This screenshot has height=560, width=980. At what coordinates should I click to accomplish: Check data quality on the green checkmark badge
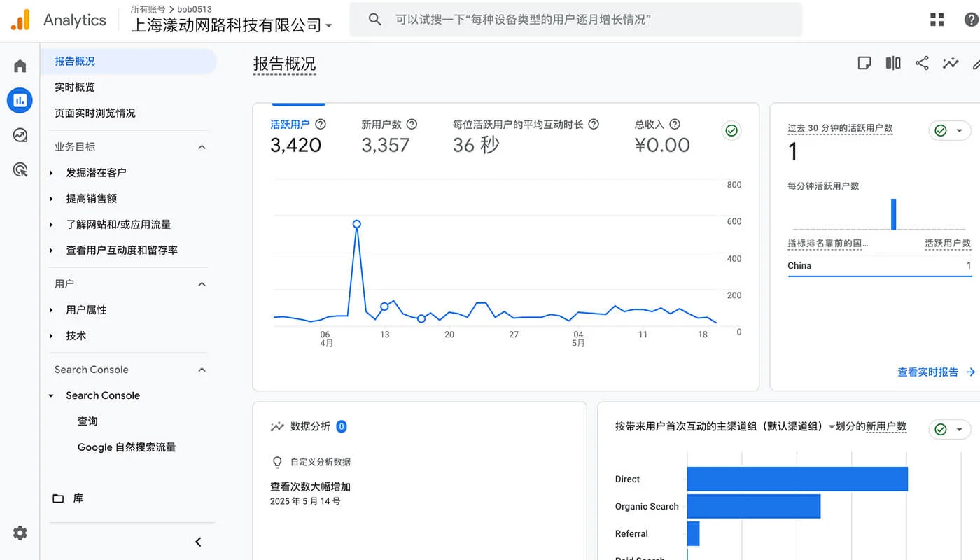tap(731, 130)
